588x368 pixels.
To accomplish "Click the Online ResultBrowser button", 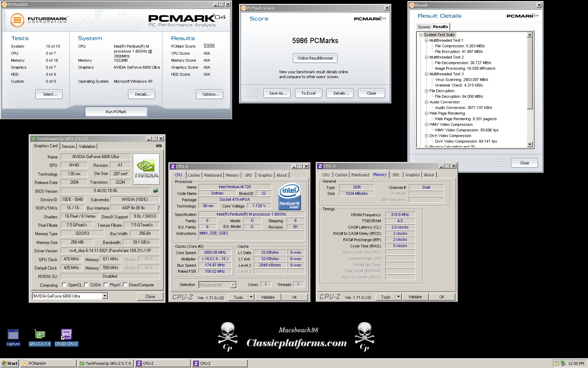I will point(315,58).
